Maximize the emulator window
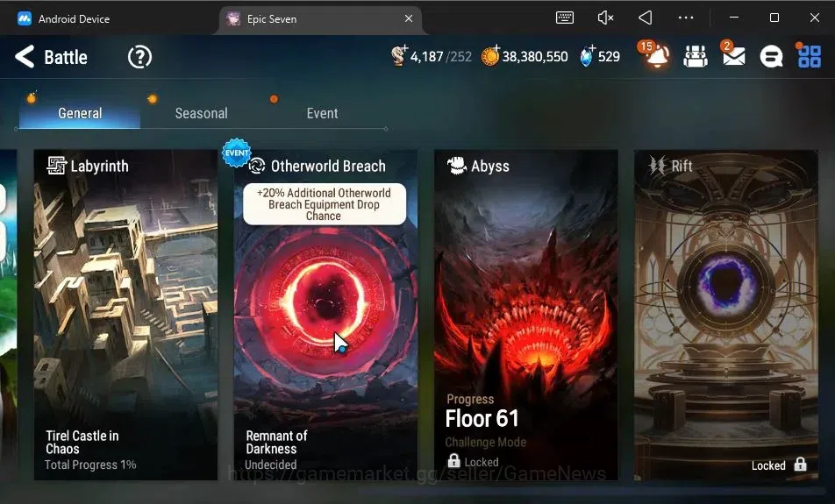Image resolution: width=835 pixels, height=504 pixels. (x=774, y=18)
